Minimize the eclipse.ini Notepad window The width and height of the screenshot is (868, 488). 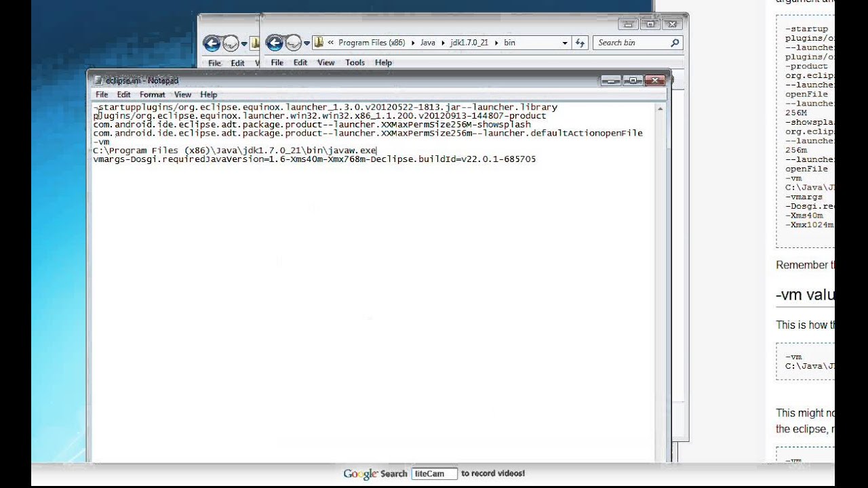pos(611,80)
